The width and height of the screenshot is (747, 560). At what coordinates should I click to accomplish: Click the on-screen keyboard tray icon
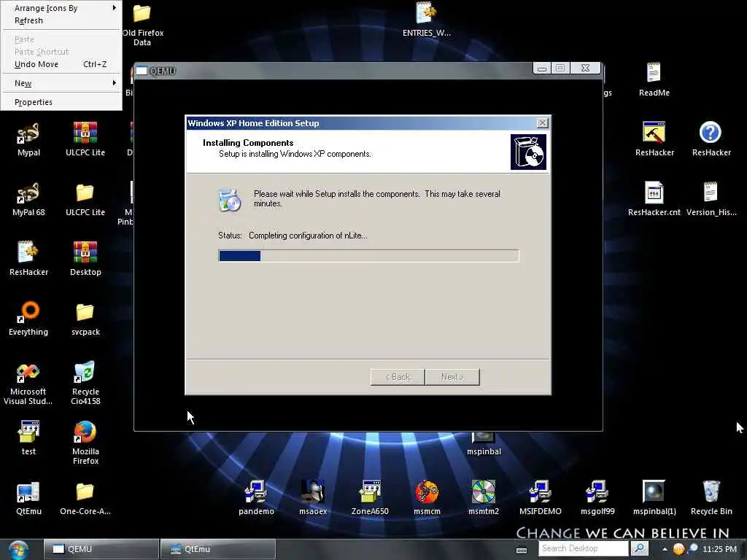click(x=522, y=550)
